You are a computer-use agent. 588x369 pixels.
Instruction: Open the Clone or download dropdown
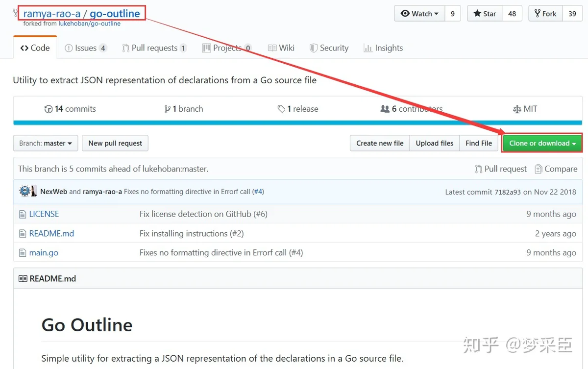point(542,143)
